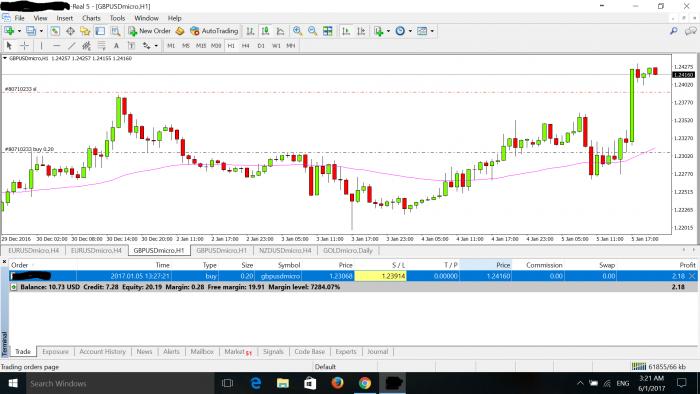Open the Insert menu
This screenshot has height=394, width=700.
coord(64,18)
